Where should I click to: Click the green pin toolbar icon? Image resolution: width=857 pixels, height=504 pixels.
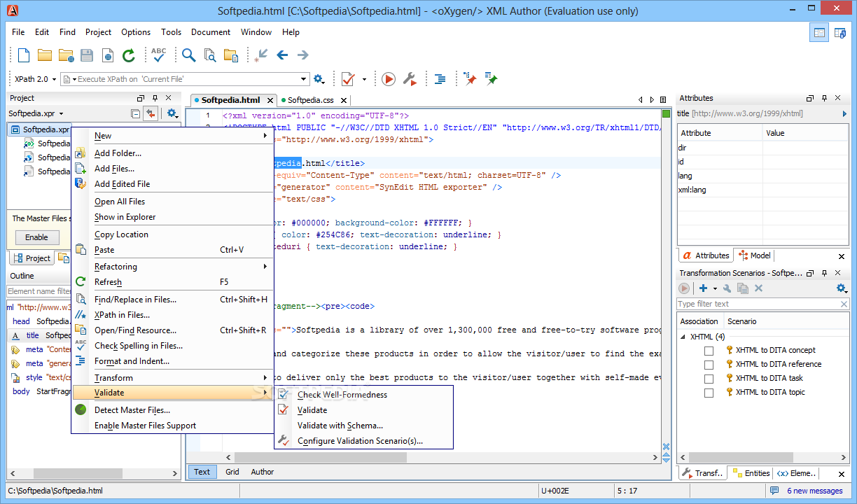coord(491,79)
